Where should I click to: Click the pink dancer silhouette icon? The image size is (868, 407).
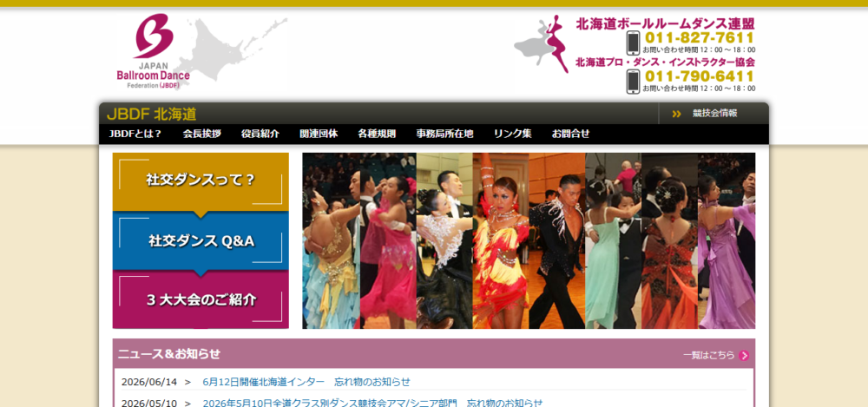pos(557,43)
